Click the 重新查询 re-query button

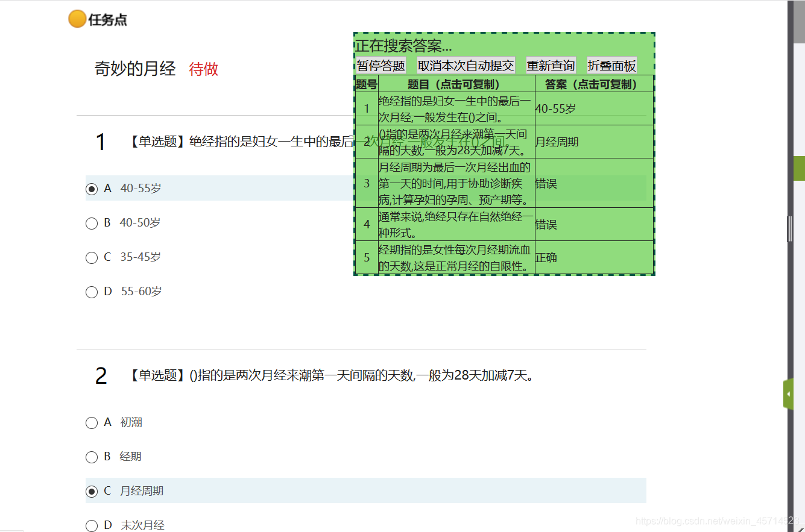(x=551, y=65)
